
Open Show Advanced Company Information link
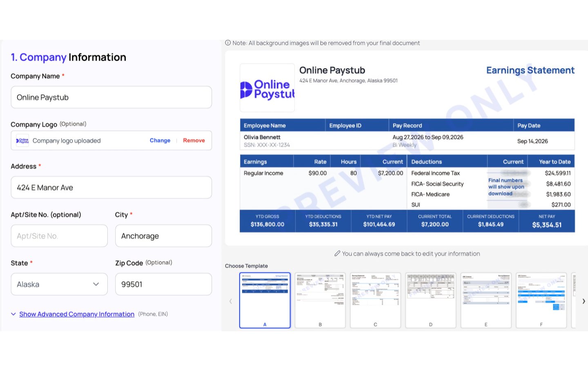[77, 314]
